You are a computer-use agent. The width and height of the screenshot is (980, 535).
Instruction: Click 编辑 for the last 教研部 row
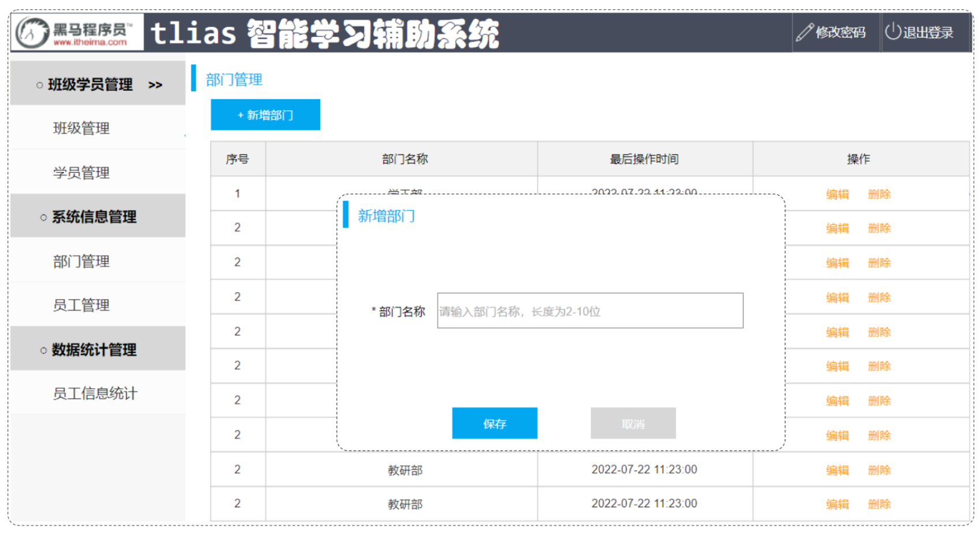point(837,503)
